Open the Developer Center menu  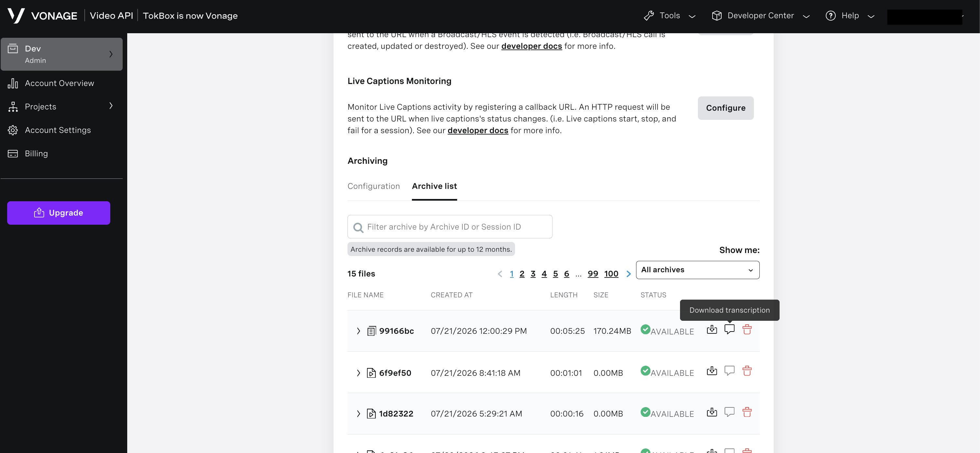tap(760, 16)
